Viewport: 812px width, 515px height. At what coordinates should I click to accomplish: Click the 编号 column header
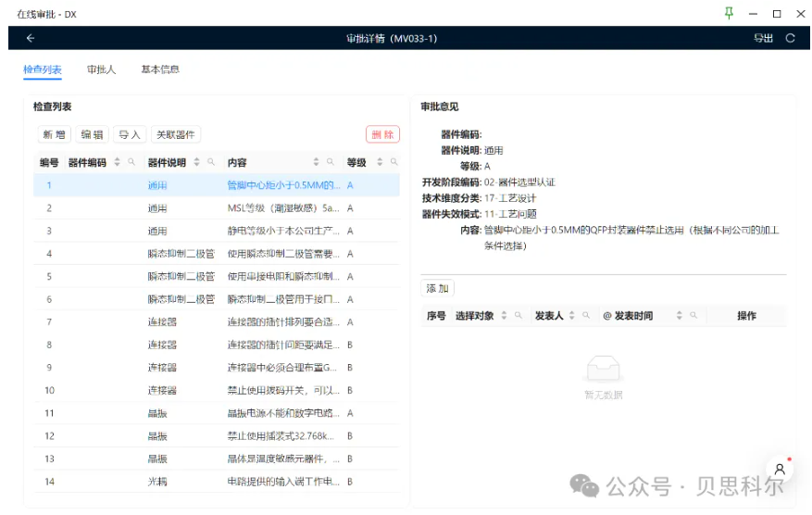(49, 162)
